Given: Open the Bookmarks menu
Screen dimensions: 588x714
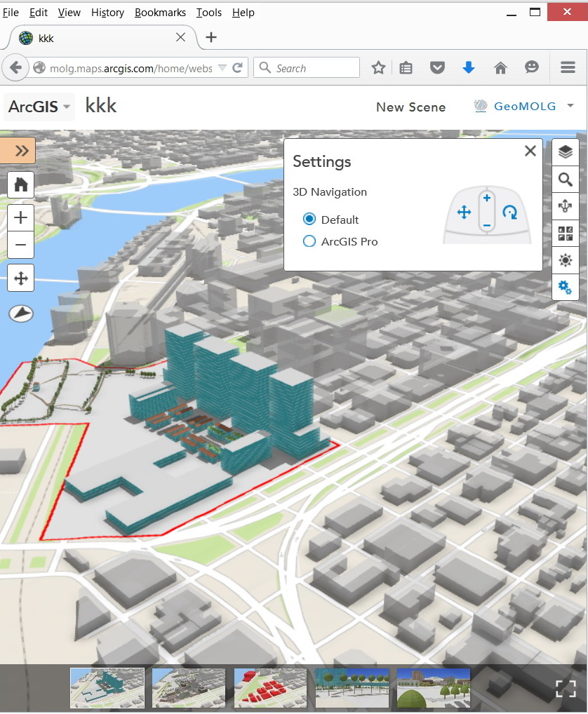Looking at the screenshot, I should (160, 13).
